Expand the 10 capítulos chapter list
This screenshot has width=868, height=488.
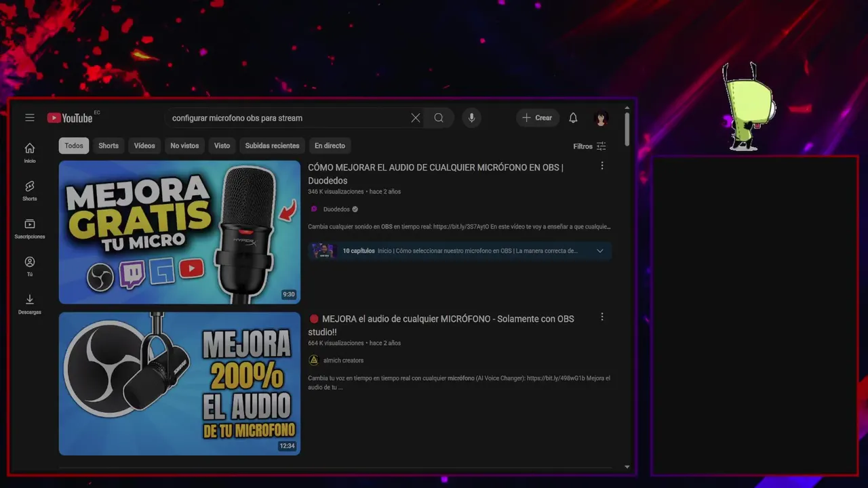pos(599,251)
